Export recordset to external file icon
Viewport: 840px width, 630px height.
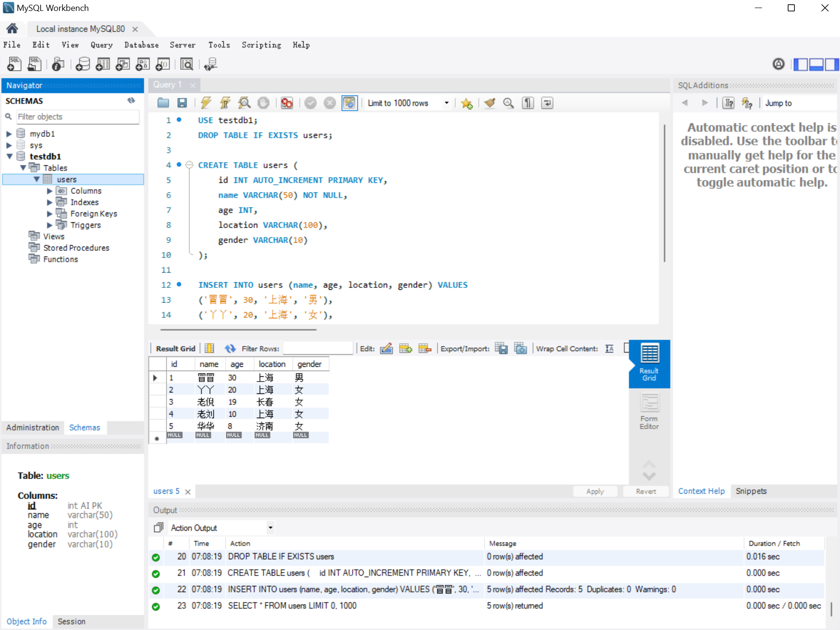pos(501,348)
